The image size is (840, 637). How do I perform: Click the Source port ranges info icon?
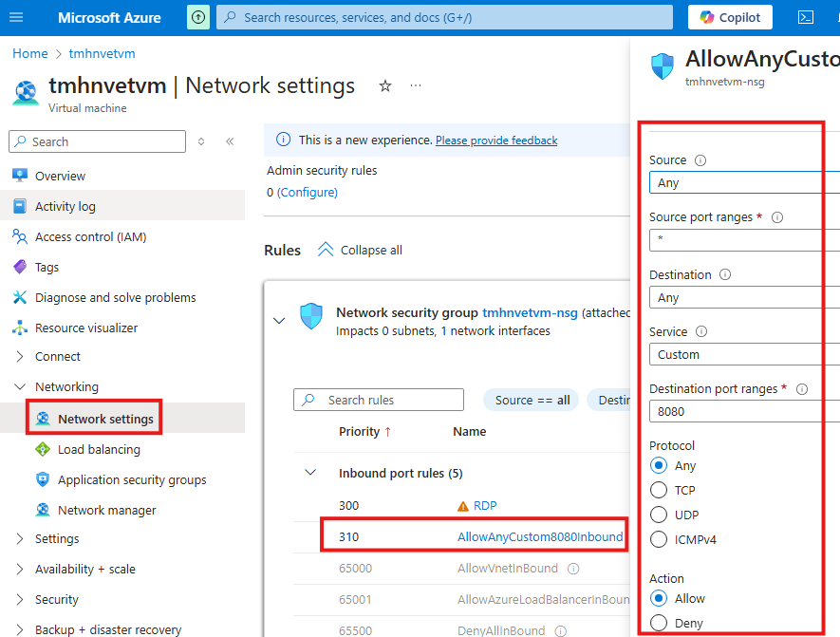pos(776,217)
